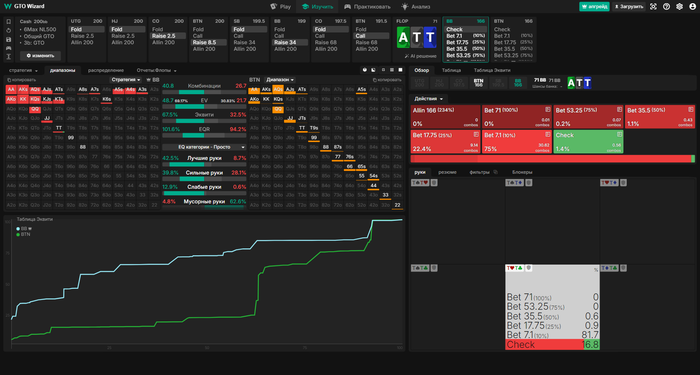This screenshot has width=700, height=375.
Task: Switch to the Таблица Эквити tab
Action: [492, 70]
